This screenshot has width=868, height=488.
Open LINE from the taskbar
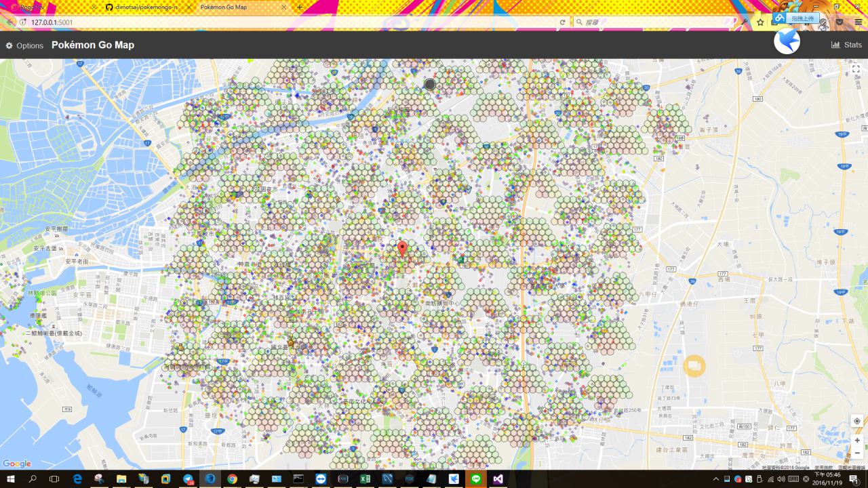coord(475,479)
